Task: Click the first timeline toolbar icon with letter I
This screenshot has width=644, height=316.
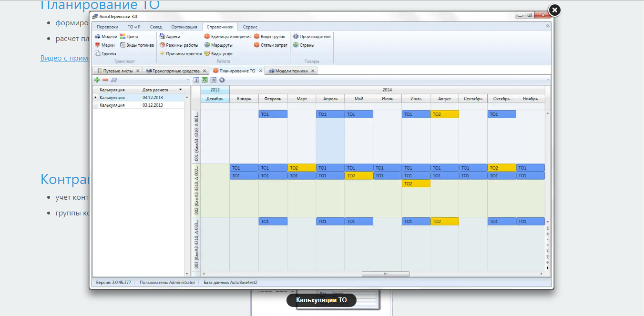Action: tap(196, 80)
